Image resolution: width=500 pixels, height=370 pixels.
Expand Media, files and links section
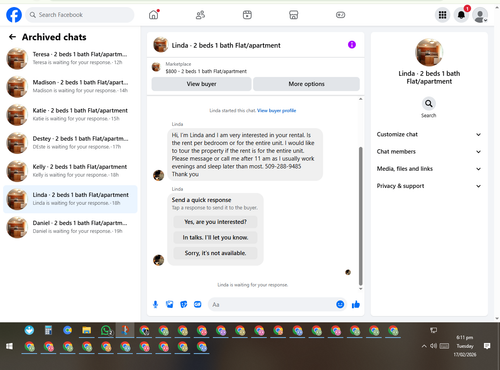pos(429,169)
